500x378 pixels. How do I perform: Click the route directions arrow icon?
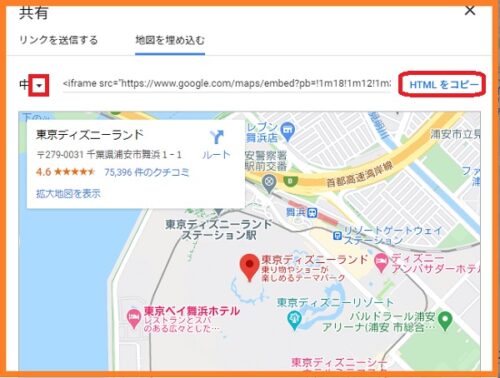click(217, 137)
